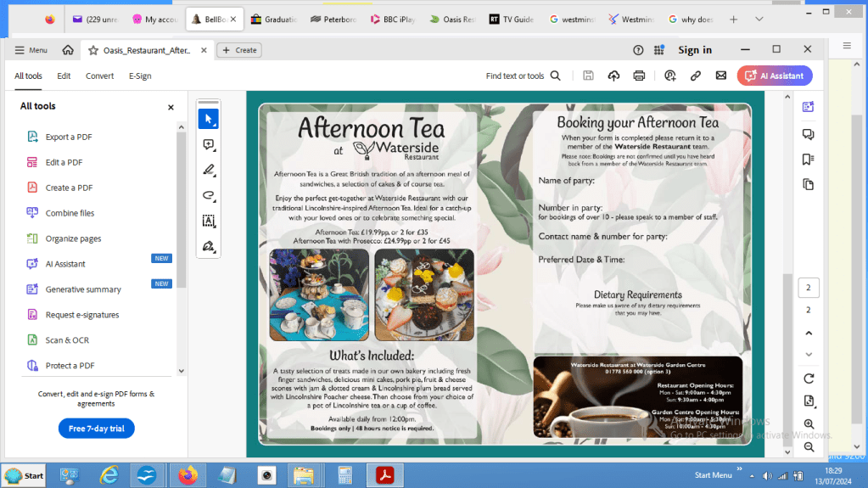Select the freehand draw tool
This screenshot has height=488, width=868.
pyautogui.click(x=208, y=196)
